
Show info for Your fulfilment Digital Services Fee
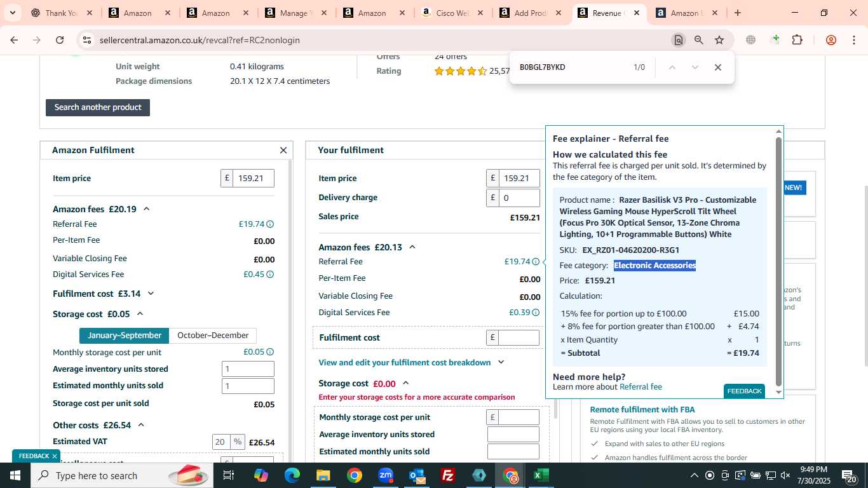[536, 313]
